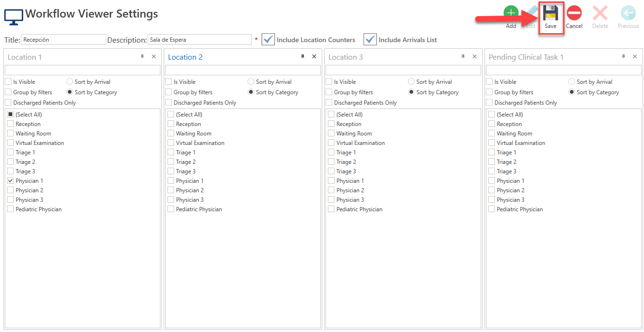Check Triage 1 in Pending Clinical Task 1
This screenshot has width=644, height=332.
coord(492,152)
